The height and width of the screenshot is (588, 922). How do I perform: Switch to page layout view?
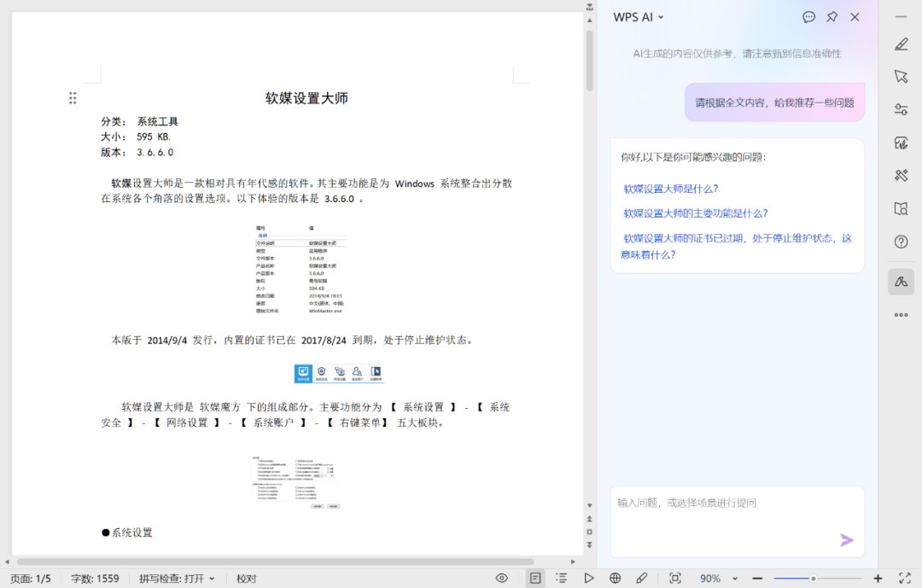click(x=535, y=579)
